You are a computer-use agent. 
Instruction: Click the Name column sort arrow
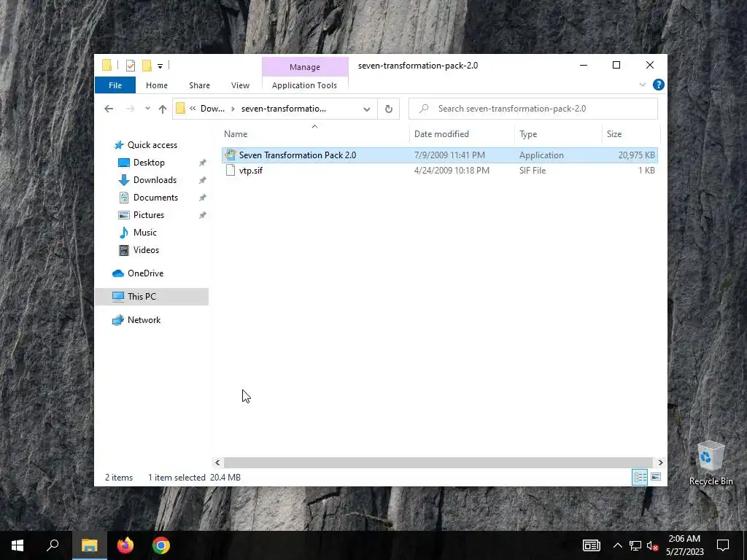click(x=314, y=126)
